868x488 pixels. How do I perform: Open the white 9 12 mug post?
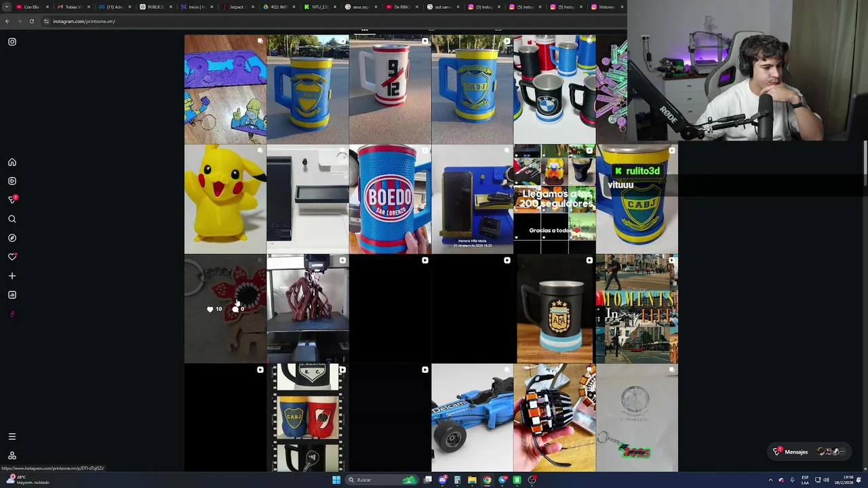[x=390, y=89]
